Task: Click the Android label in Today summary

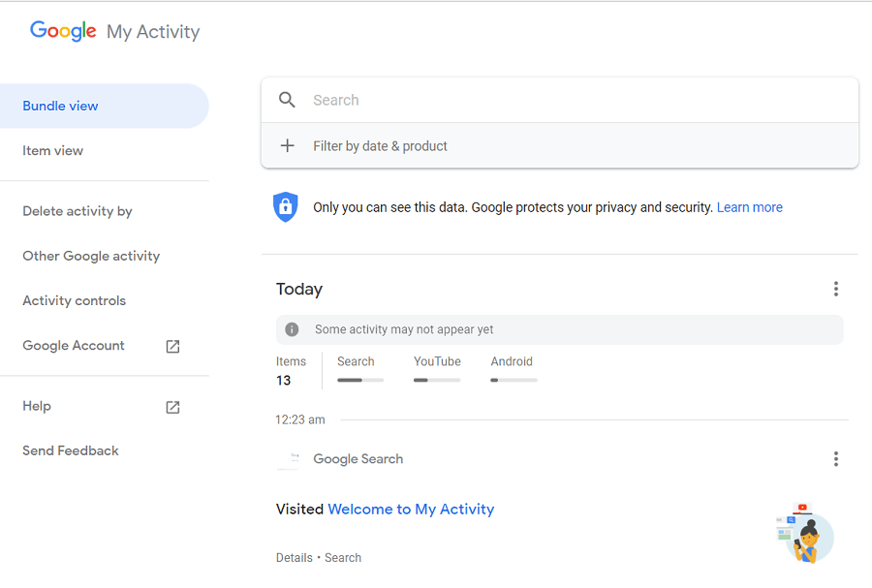Action: (x=512, y=361)
